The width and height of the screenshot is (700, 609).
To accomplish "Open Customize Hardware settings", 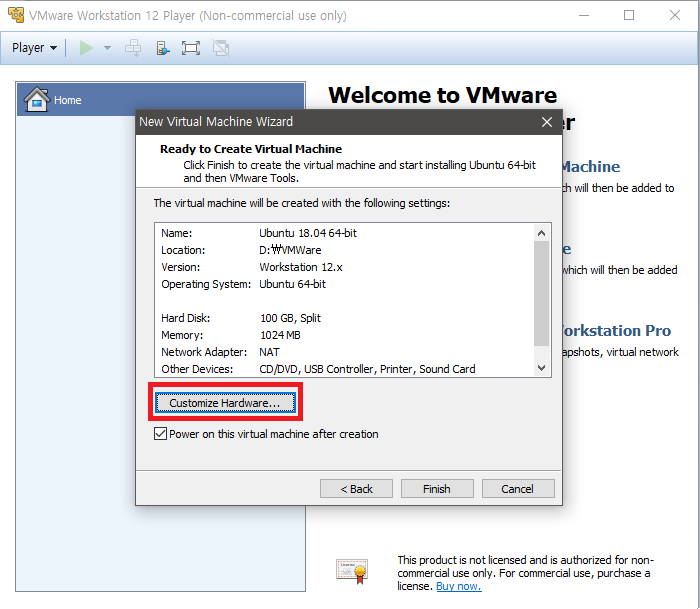I will [225, 403].
